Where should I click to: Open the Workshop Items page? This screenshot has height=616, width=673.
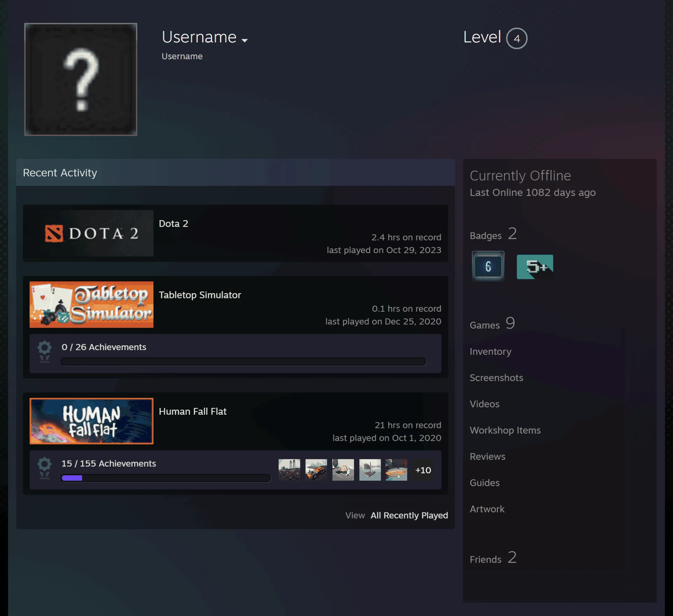(505, 430)
